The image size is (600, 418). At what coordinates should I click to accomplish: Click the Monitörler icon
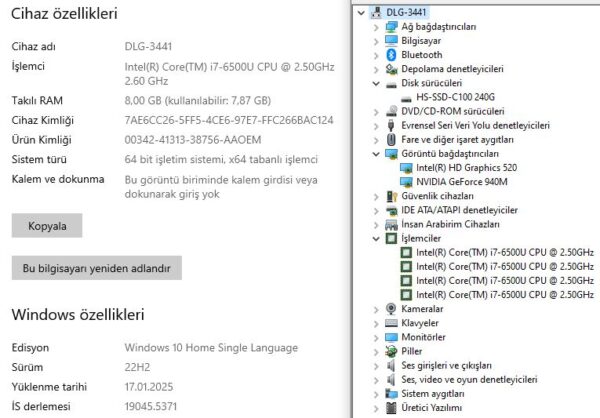click(391, 338)
